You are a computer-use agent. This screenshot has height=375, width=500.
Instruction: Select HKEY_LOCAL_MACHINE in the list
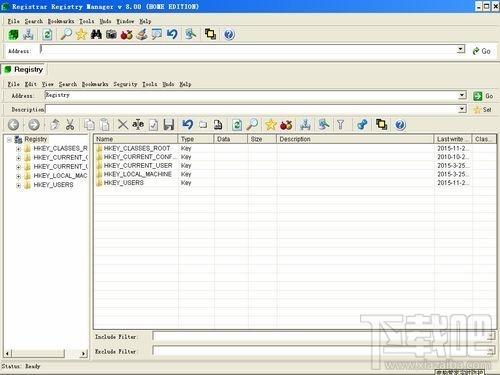138,174
